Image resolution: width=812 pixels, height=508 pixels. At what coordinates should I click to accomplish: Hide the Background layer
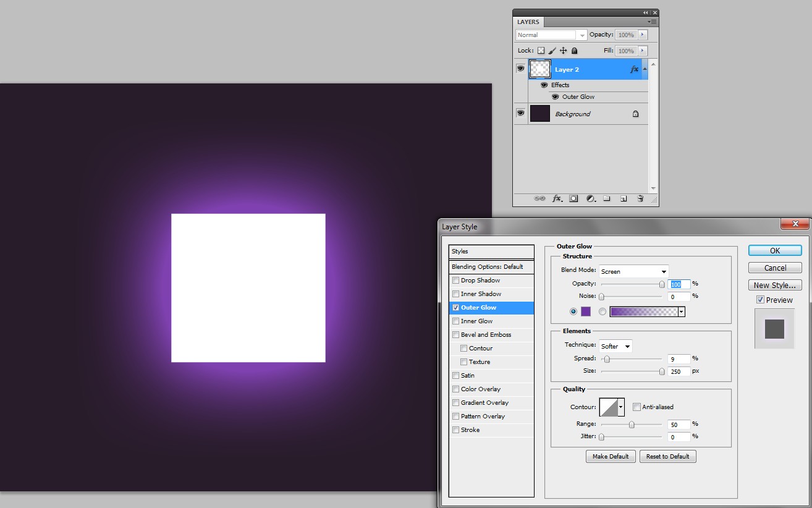click(x=520, y=113)
